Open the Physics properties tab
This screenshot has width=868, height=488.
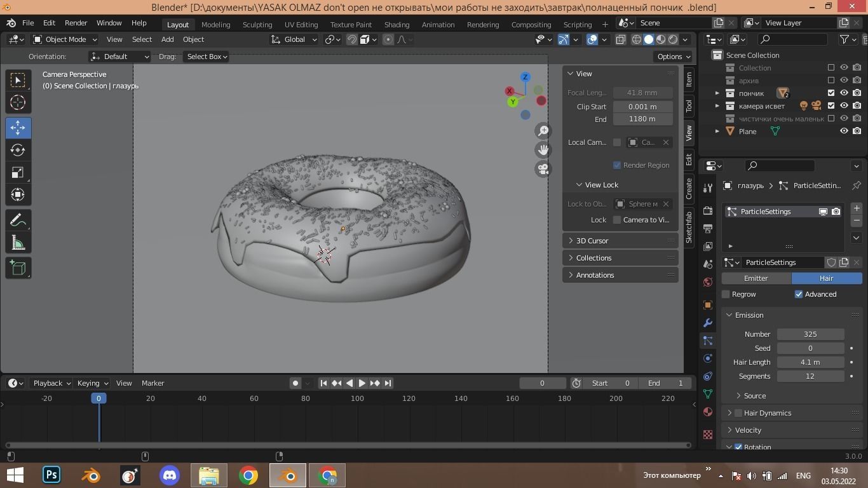click(x=708, y=358)
